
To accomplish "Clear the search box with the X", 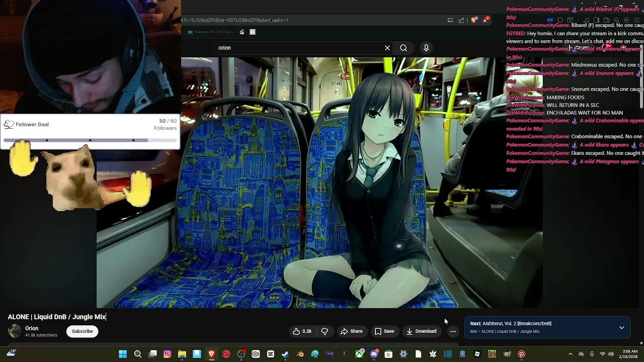I will click(387, 48).
